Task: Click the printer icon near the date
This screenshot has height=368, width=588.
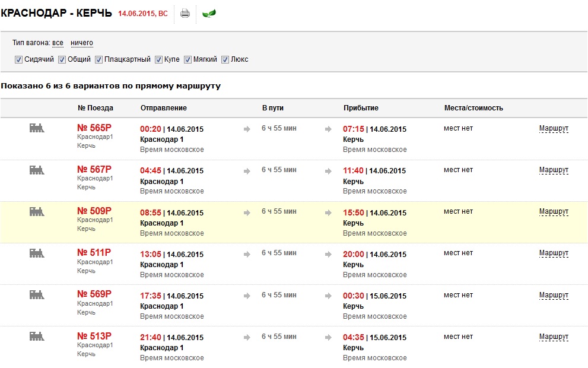Action: [x=185, y=14]
